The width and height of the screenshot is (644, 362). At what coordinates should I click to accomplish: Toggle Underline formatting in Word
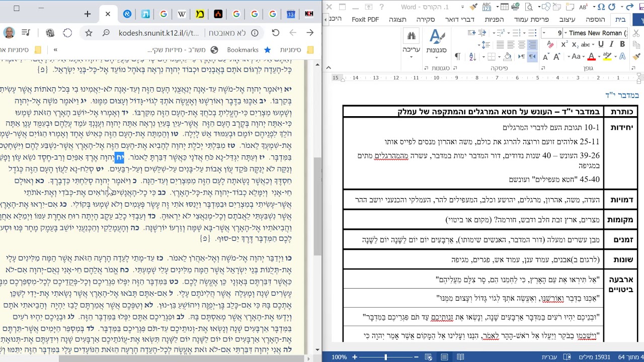click(x=601, y=44)
